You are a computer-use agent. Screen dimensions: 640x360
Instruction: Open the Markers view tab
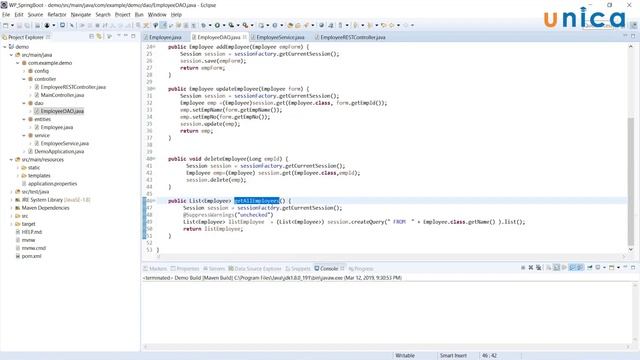coord(155,269)
